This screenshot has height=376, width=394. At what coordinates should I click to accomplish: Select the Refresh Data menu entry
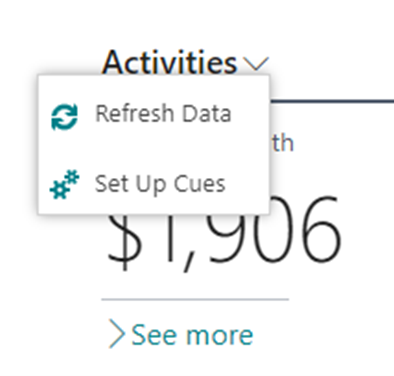(153, 114)
